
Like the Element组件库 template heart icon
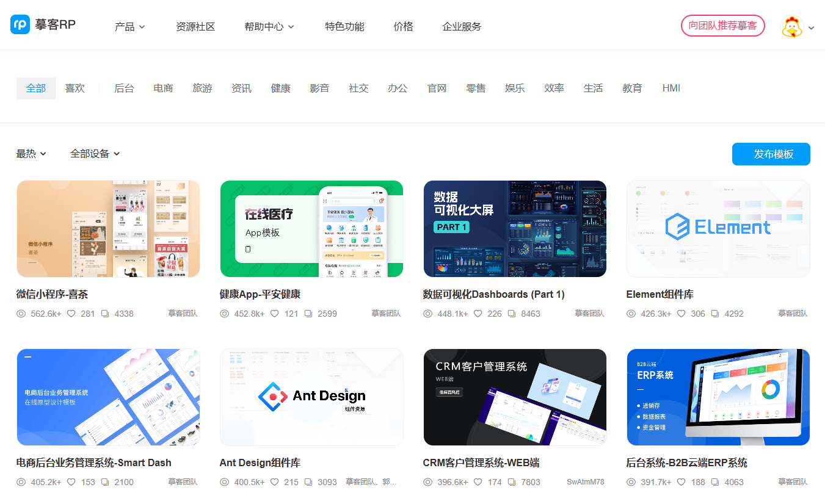point(681,314)
